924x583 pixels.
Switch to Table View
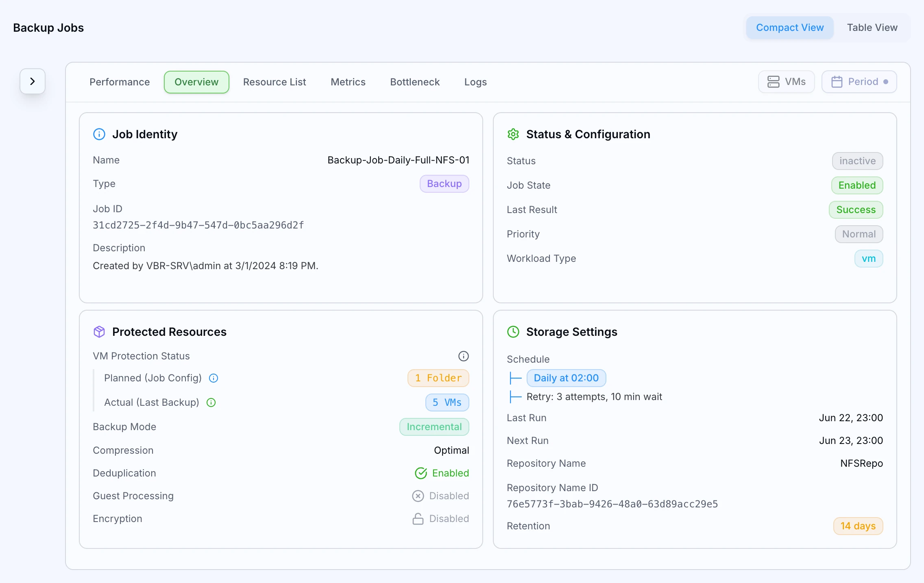(x=872, y=28)
